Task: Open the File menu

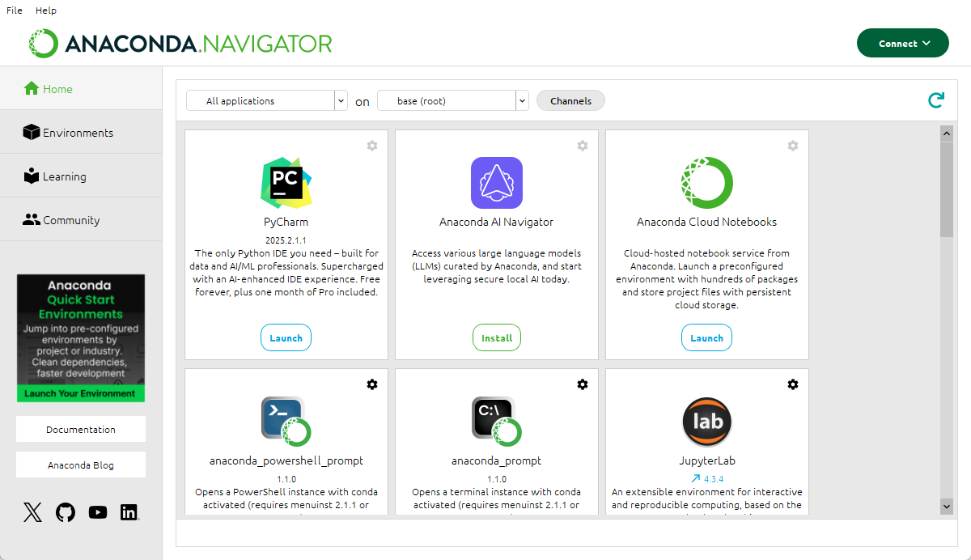Action: (15, 11)
